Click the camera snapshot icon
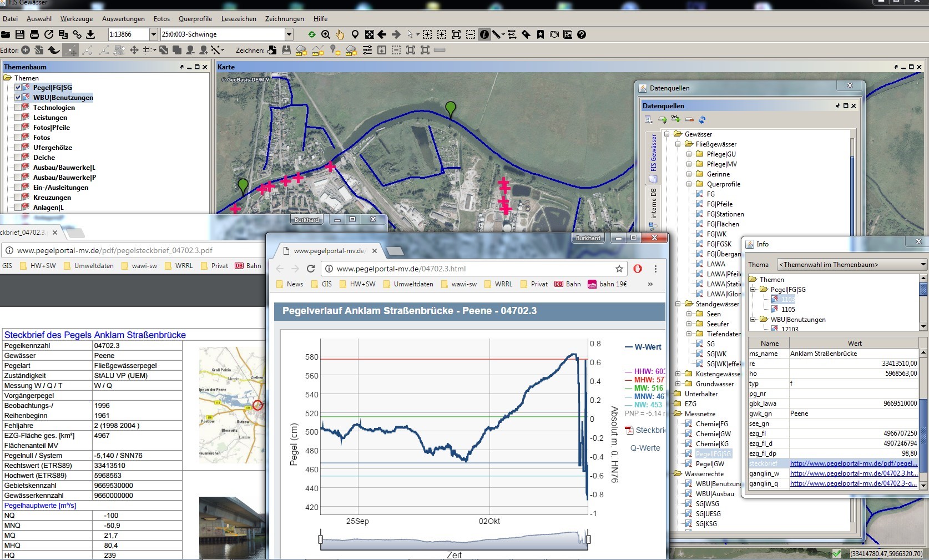929x560 pixels. coord(554,34)
